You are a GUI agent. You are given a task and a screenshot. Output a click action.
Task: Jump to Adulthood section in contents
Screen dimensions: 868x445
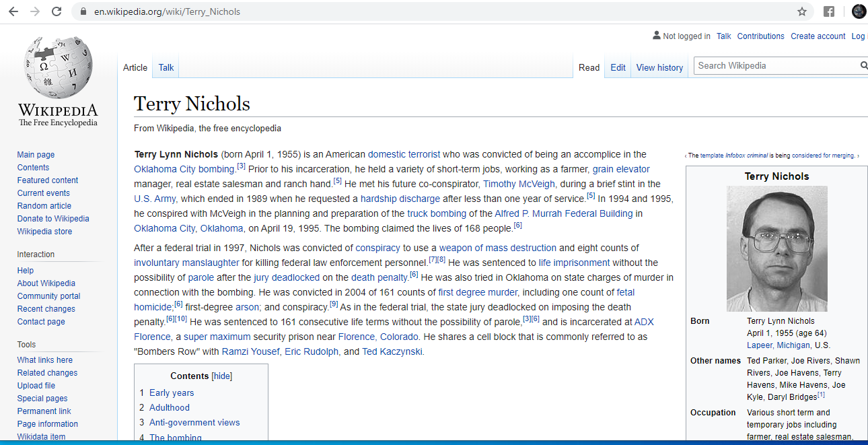coord(170,408)
